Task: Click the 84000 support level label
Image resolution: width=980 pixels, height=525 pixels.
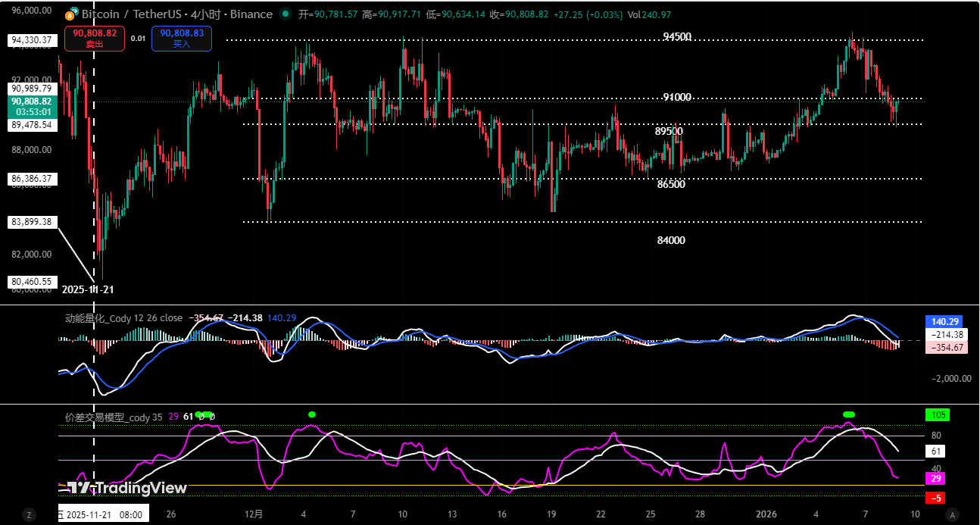Action: [671, 240]
